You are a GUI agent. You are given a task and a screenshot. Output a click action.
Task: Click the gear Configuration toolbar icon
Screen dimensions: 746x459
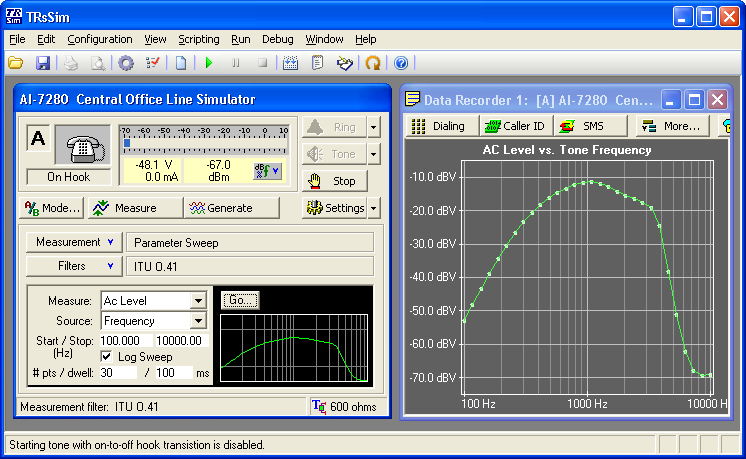126,63
